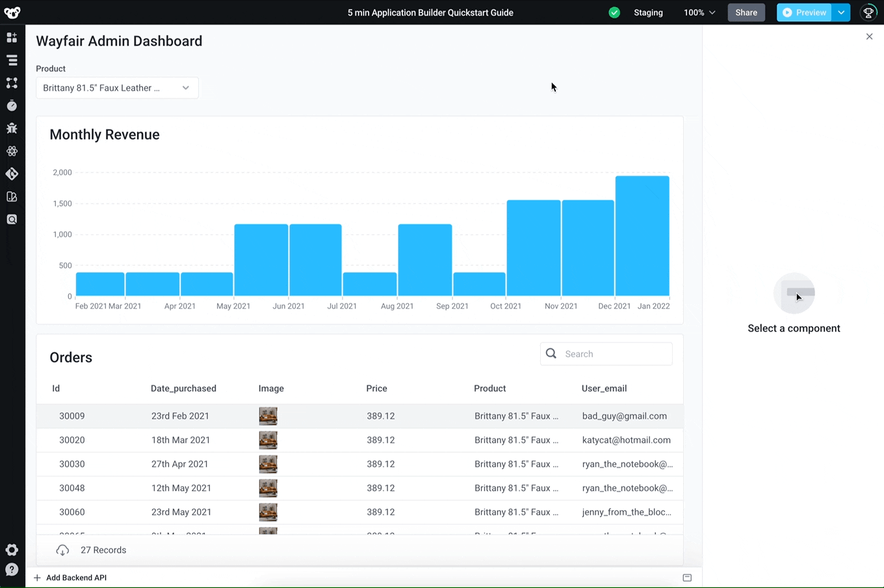Screen dimensions: 884x588
Task: Click the magnifier search icon in sidebar
Action: [12, 220]
